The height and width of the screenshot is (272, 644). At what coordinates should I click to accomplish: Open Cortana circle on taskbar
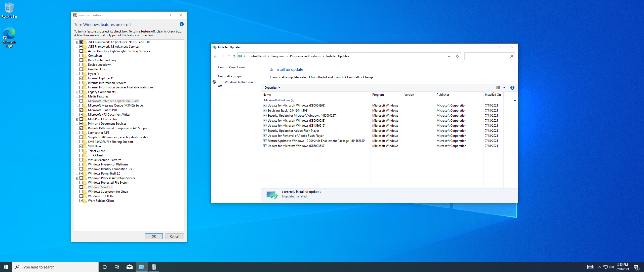tap(105, 267)
